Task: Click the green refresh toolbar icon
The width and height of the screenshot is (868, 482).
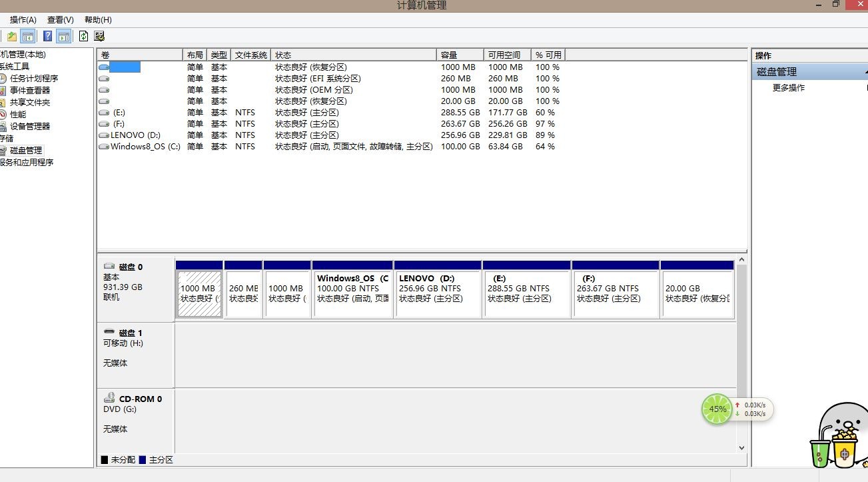Action: tap(84, 36)
